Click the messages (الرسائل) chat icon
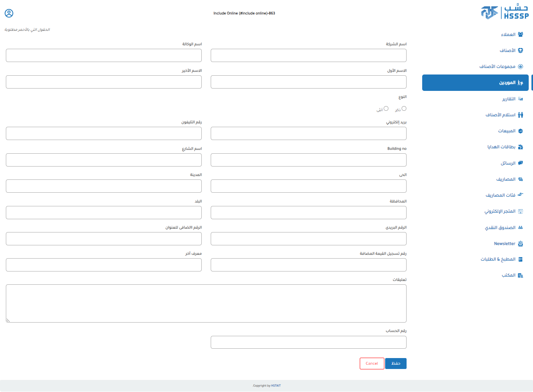Image resolution: width=533 pixels, height=392 pixels. coord(520,163)
